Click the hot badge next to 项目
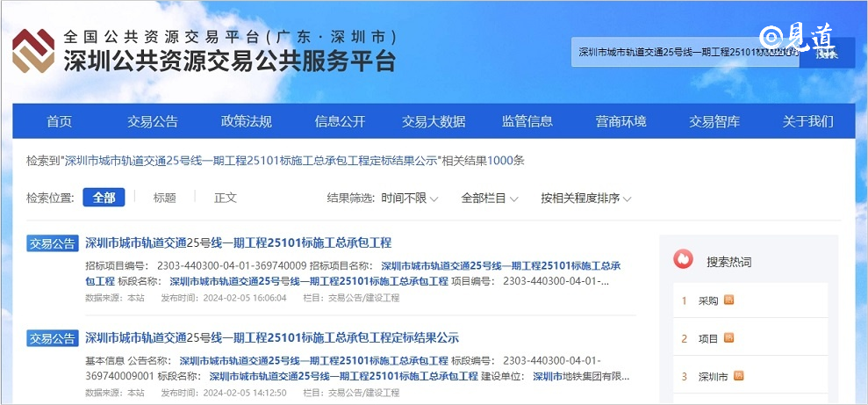The height and width of the screenshot is (405, 868). (x=728, y=337)
